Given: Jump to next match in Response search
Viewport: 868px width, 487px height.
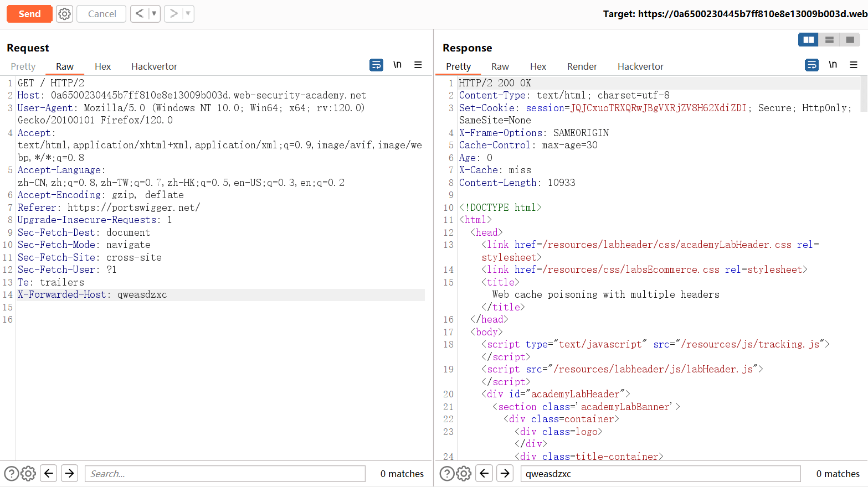Looking at the screenshot, I should tap(505, 474).
